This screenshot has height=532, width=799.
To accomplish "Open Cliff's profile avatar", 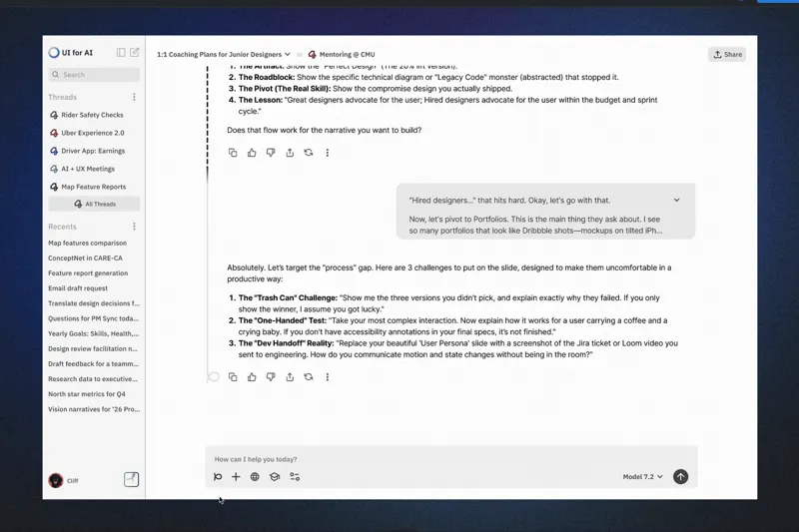I will tap(56, 480).
